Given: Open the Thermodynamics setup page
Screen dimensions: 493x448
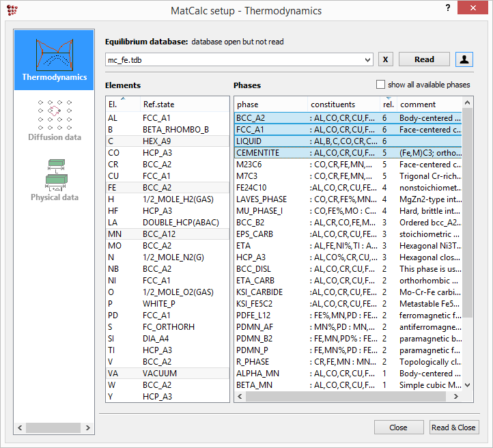Looking at the screenshot, I should [x=53, y=60].
